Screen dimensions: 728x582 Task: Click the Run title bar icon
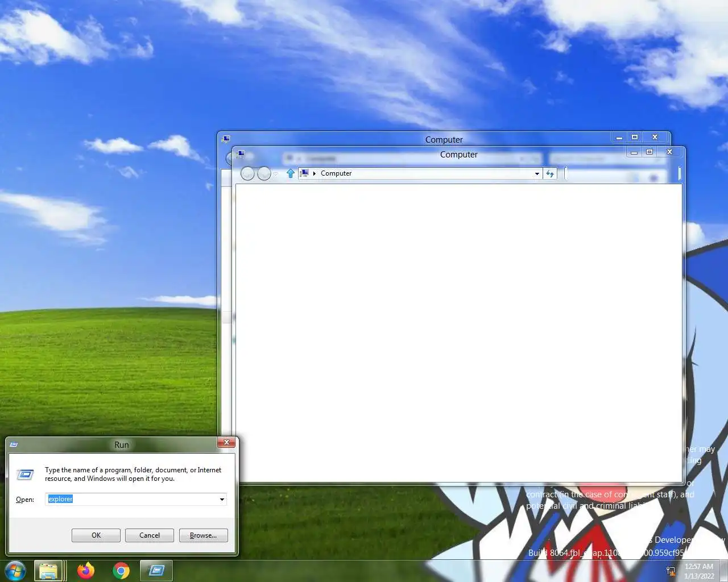14,444
